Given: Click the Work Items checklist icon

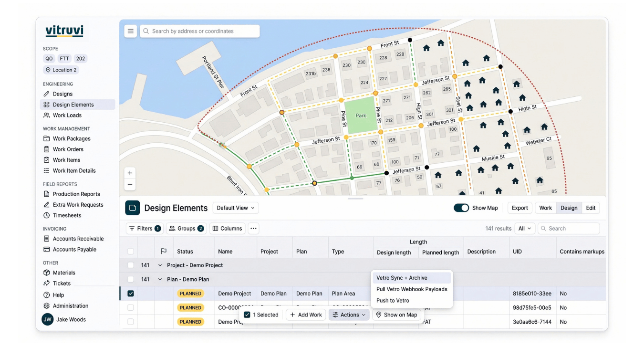Looking at the screenshot, I should coord(46,160).
